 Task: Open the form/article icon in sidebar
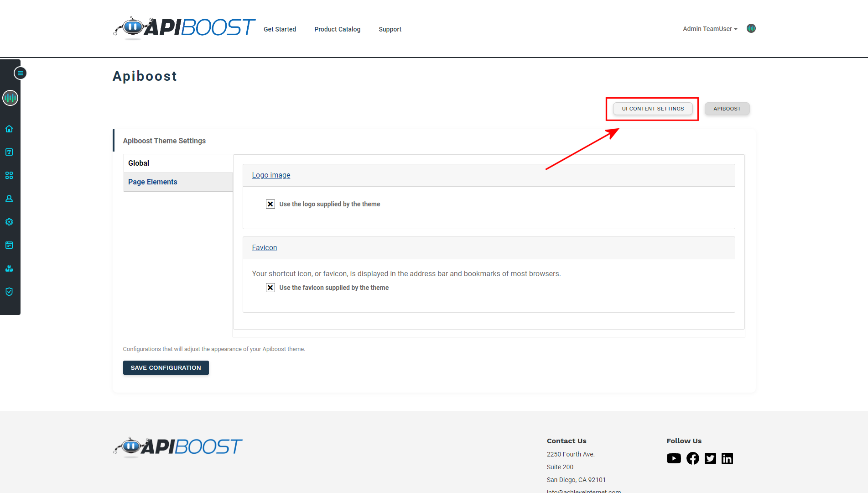(9, 245)
